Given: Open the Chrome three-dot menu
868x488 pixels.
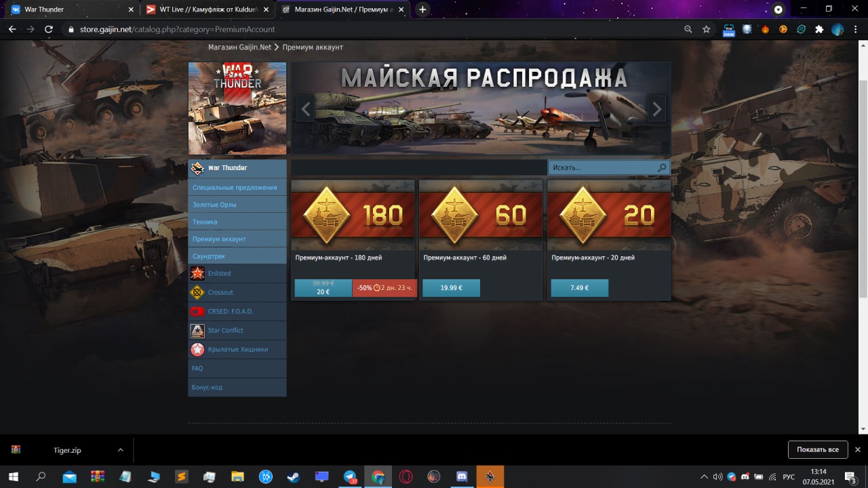Looking at the screenshot, I should click(x=856, y=29).
